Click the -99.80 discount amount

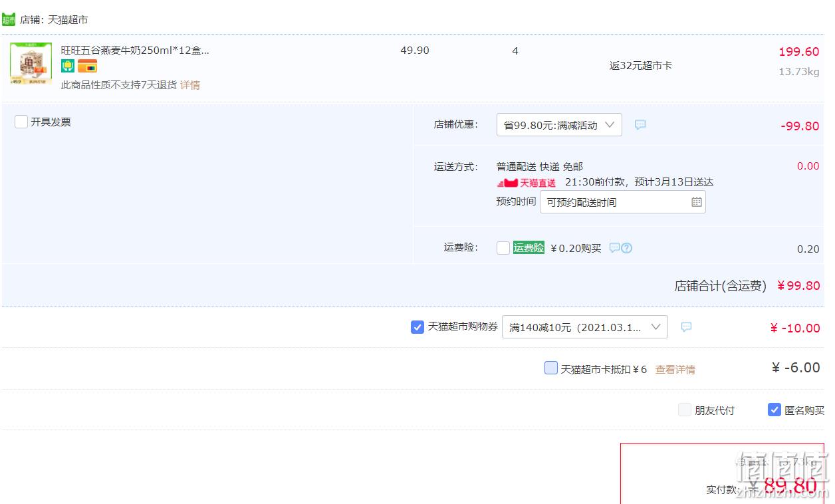(x=800, y=126)
